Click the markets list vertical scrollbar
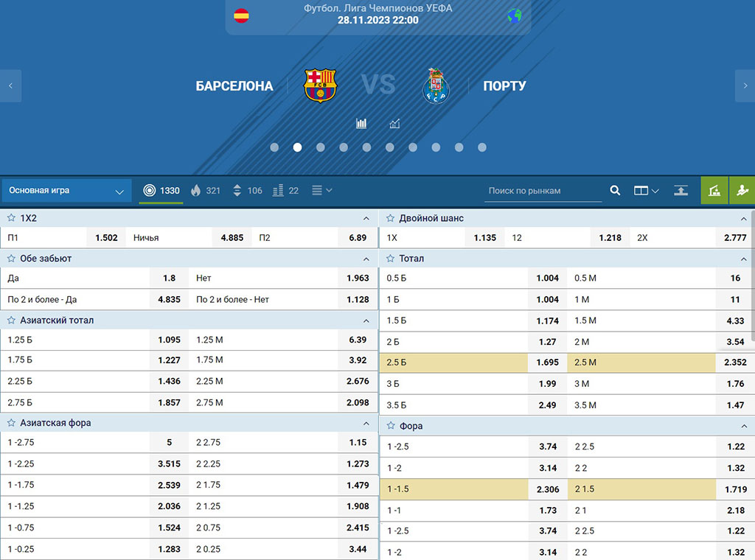Image resolution: width=755 pixels, height=560 pixels. point(753,274)
